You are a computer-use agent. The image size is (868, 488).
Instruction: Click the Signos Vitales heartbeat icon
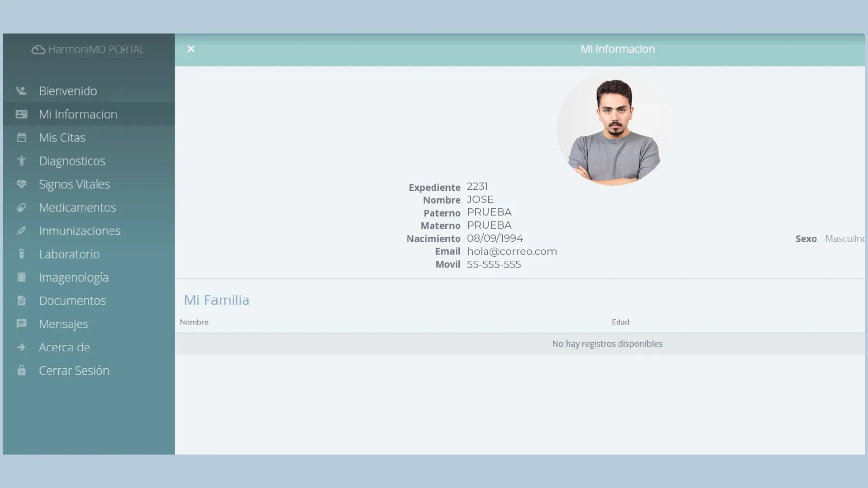[x=21, y=184]
